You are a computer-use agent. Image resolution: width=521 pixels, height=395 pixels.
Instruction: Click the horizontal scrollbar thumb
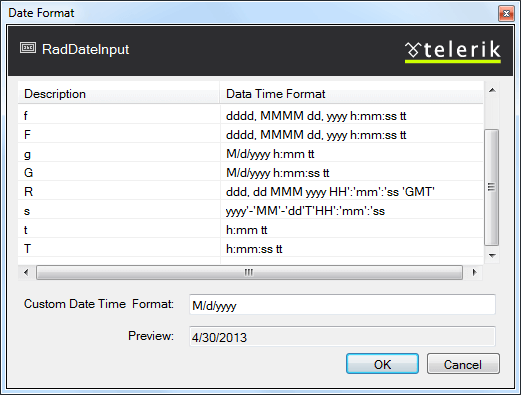249,272
